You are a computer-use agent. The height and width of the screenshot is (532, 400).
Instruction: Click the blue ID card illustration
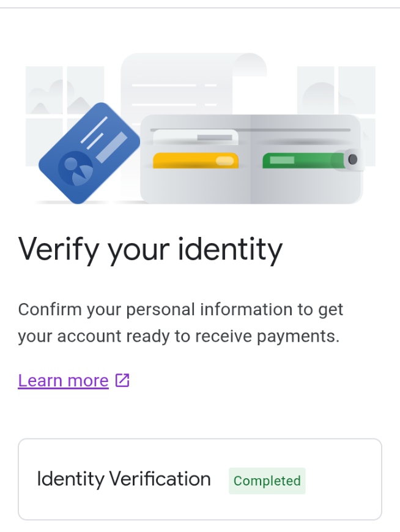(89, 153)
